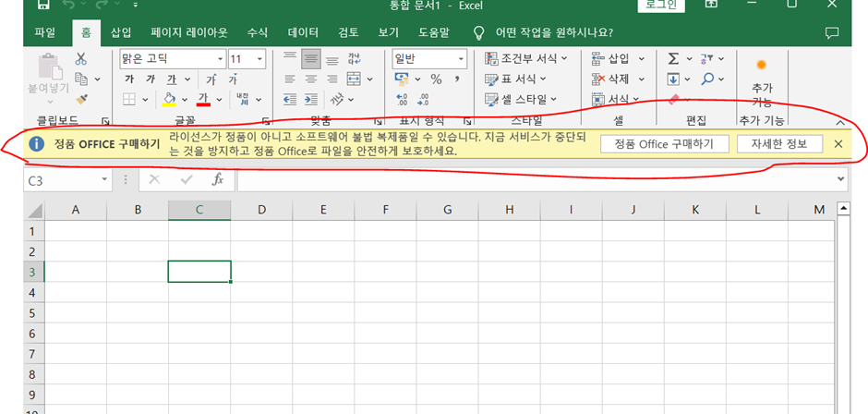Click 자세한 정보 button
Image resolution: width=868 pixels, height=414 pixels.
(779, 144)
